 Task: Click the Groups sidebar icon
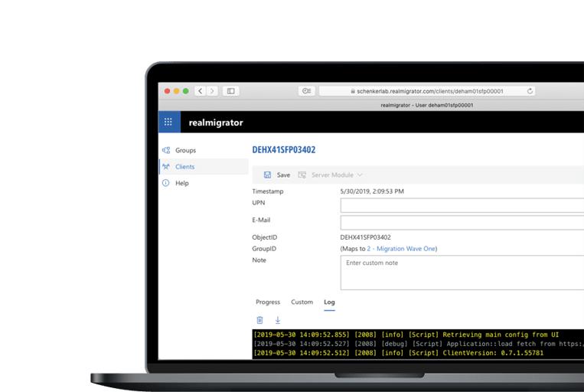pyautogui.click(x=166, y=150)
